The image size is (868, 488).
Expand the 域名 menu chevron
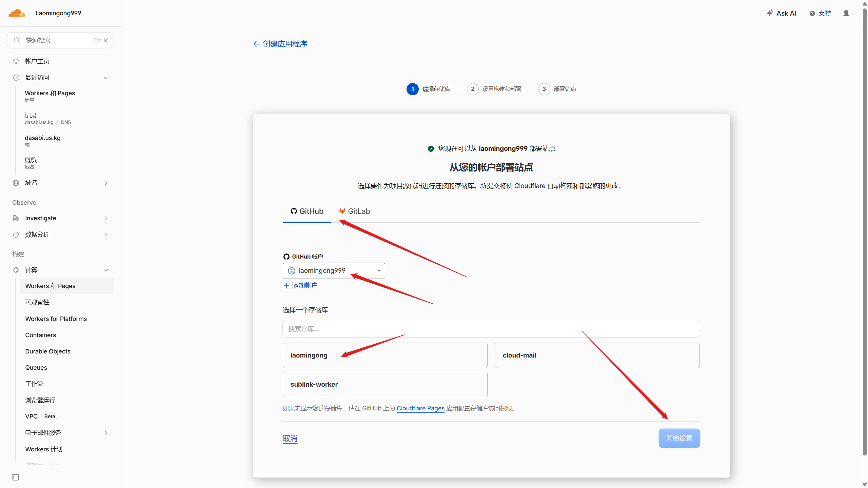tap(106, 183)
